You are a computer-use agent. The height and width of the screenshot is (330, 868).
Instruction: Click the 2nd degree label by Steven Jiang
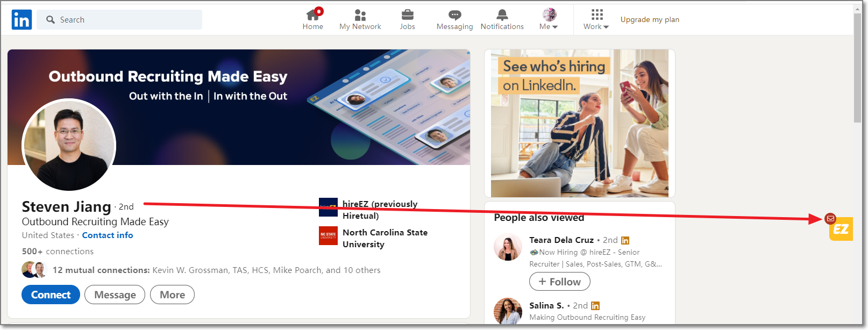[x=126, y=207]
